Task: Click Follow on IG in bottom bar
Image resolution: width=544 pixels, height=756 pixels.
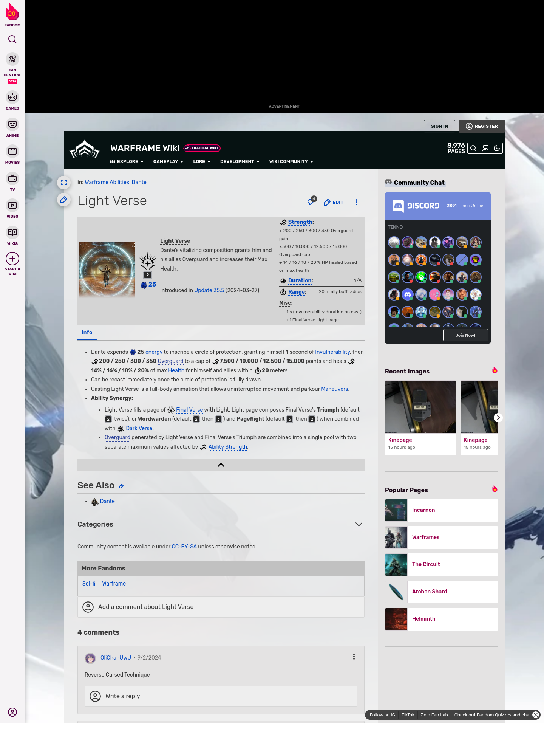Action: [382, 715]
